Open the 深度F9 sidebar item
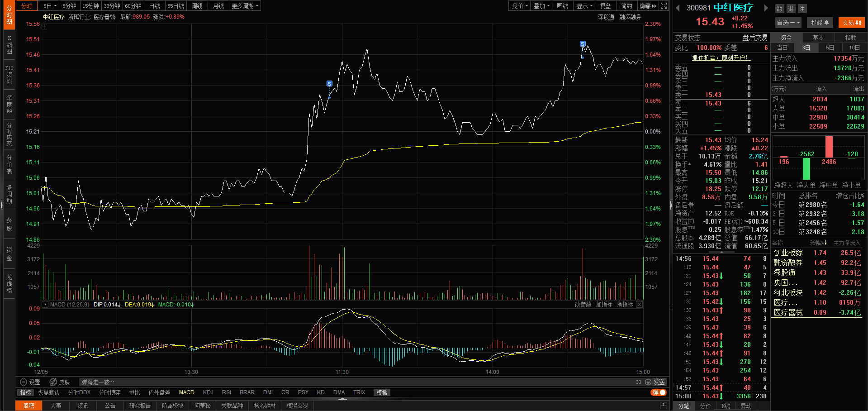 [9, 105]
